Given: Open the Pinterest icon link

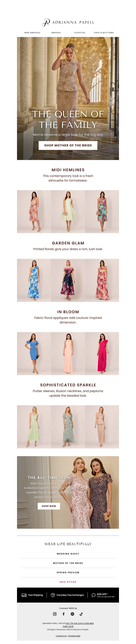Looking at the screenshot, I should [x=72, y=614].
